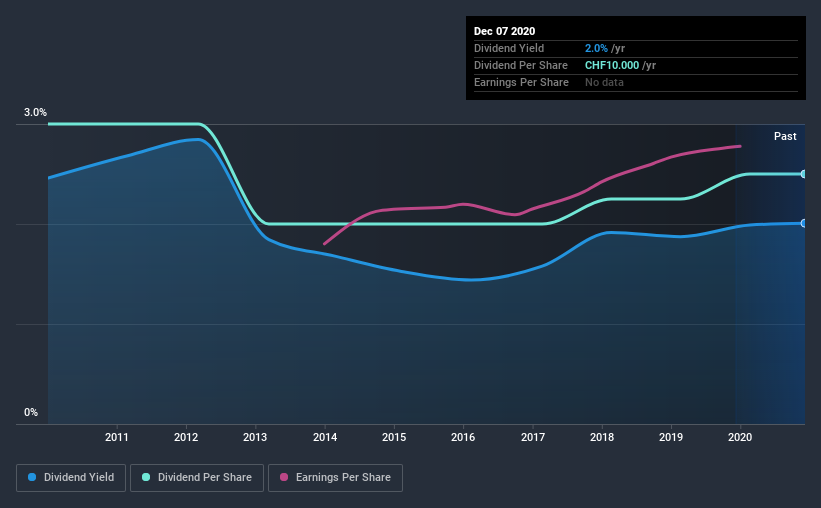This screenshot has width=821, height=508.
Task: Click the 2011 x-axis label
Action: coord(117,437)
